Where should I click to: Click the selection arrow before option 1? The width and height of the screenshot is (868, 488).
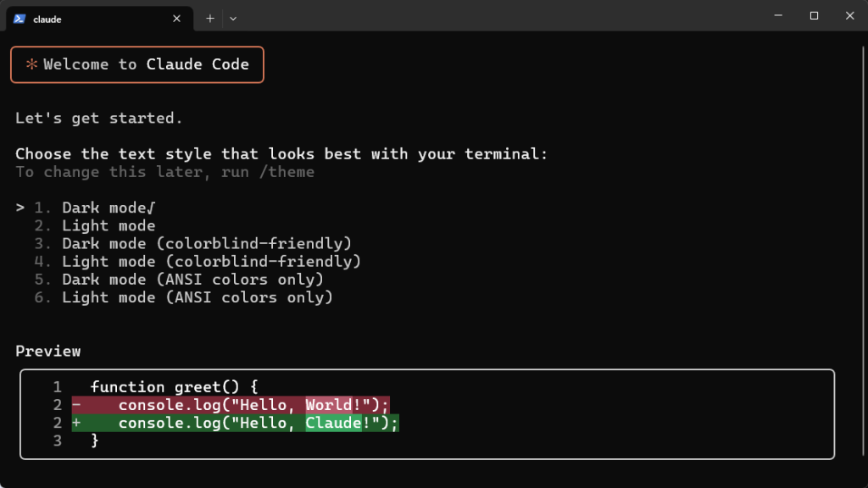click(x=20, y=208)
